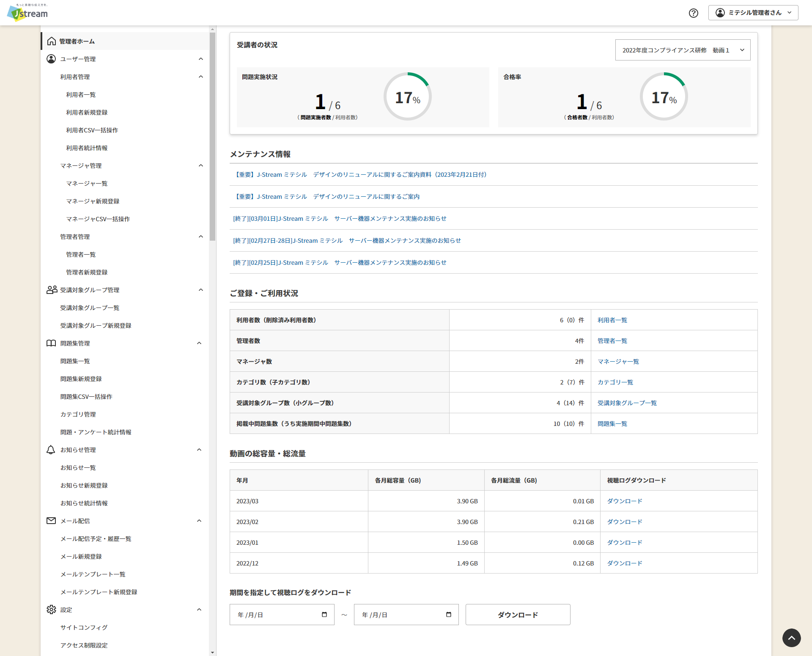Click the user icon beside ユーザー管理
The height and width of the screenshot is (656, 812).
[x=51, y=59]
